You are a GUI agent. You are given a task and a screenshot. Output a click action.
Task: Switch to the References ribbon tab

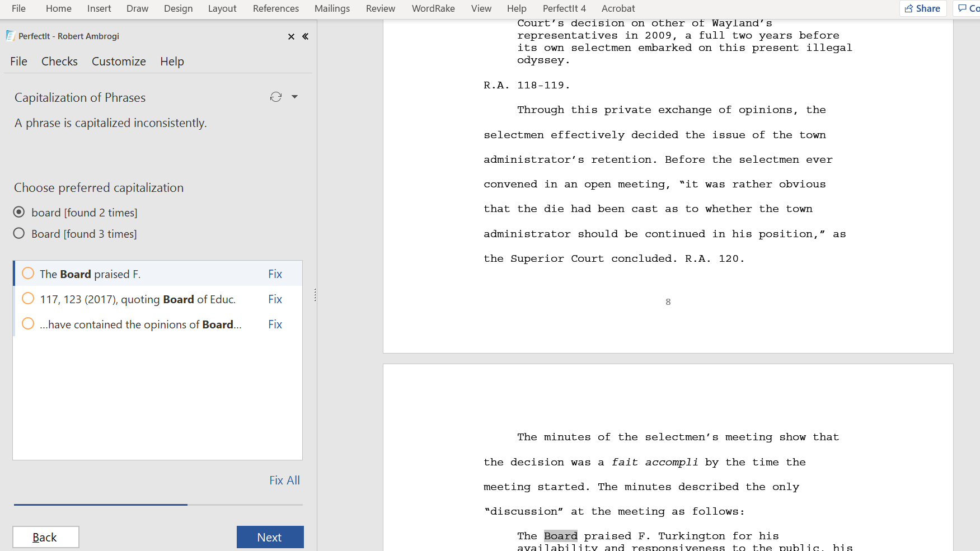coord(275,8)
